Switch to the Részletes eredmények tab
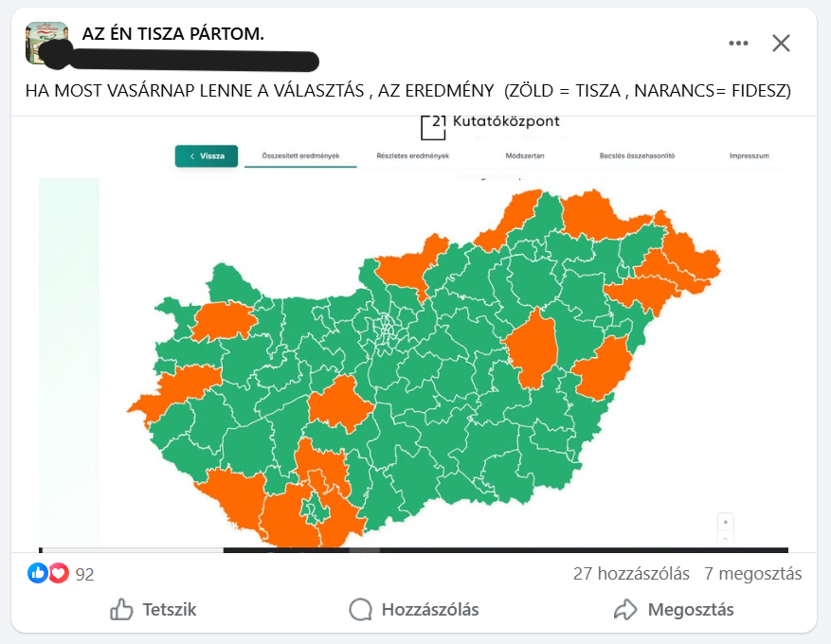The height and width of the screenshot is (644, 831). [412, 156]
